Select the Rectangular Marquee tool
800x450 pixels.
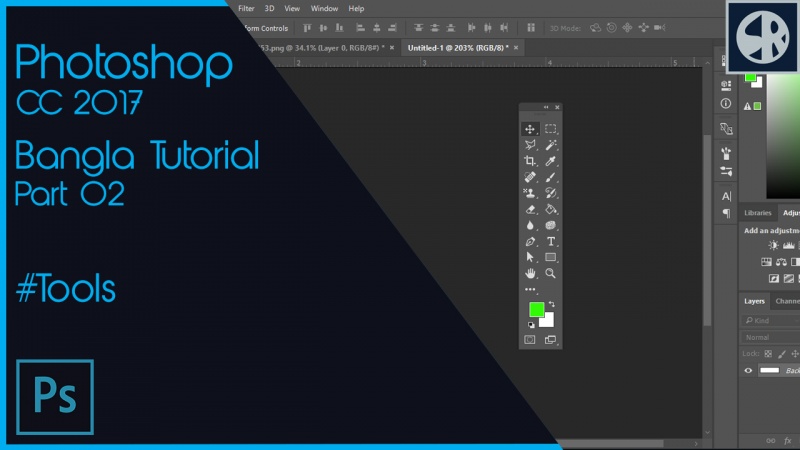[551, 129]
